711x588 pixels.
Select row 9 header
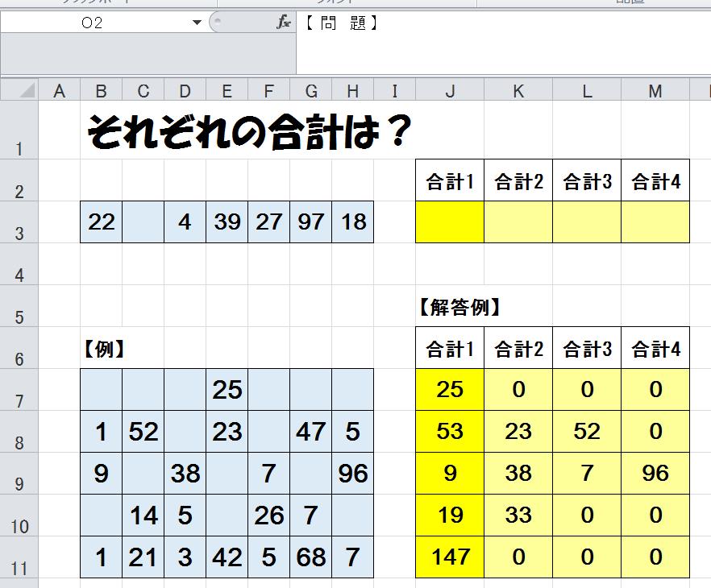[19, 474]
